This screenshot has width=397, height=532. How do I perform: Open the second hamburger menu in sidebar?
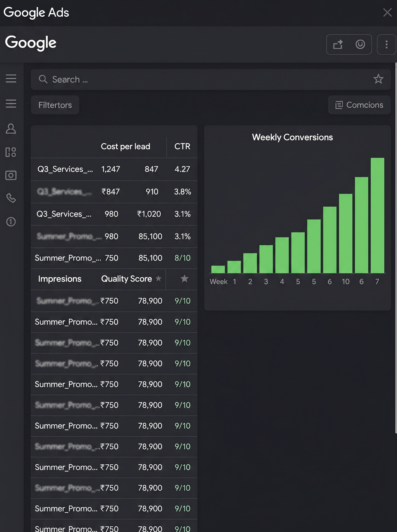tap(11, 104)
